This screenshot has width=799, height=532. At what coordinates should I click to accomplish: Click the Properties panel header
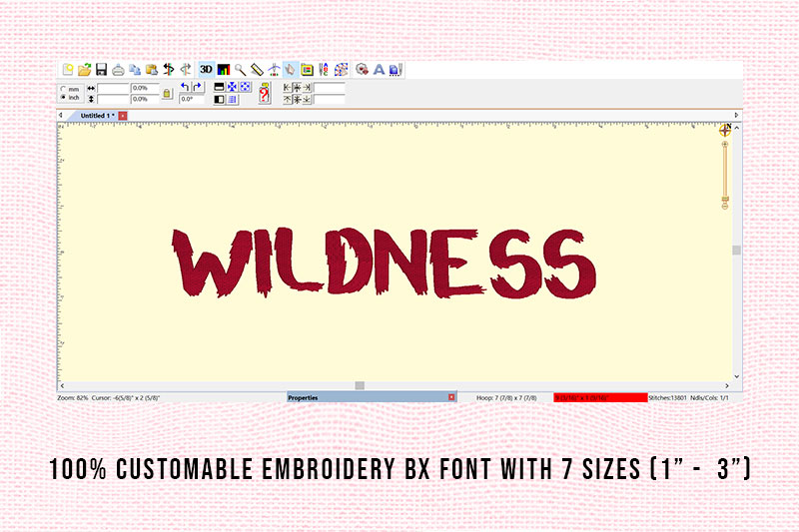click(x=372, y=397)
